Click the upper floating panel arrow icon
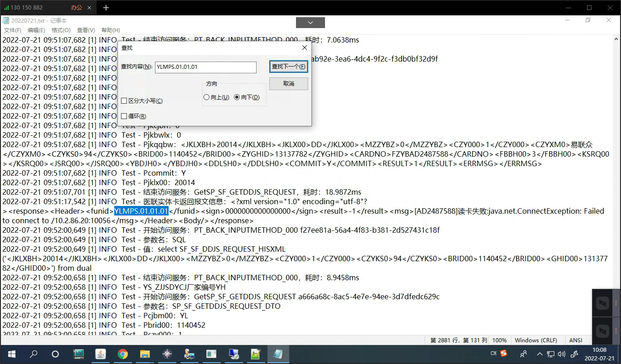The height and width of the screenshot is (364, 621). [602, 303]
